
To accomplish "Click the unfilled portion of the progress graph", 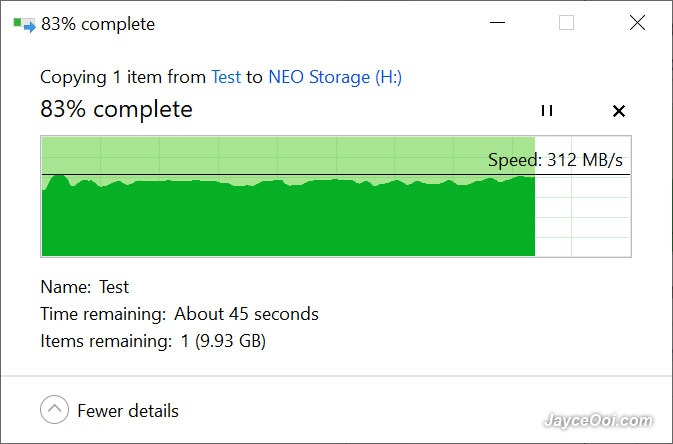I will pyautogui.click(x=583, y=215).
